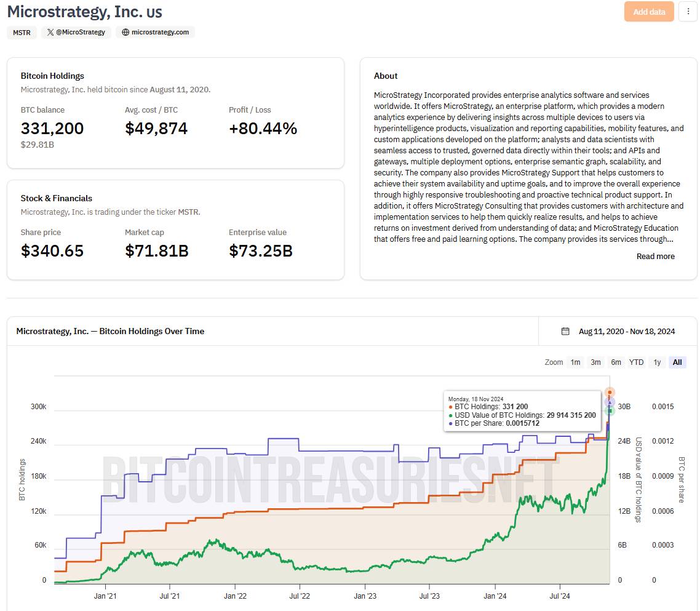Screen dimensions: 700x611
Task: Click the BTC balance value 331,200
Action: [52, 129]
